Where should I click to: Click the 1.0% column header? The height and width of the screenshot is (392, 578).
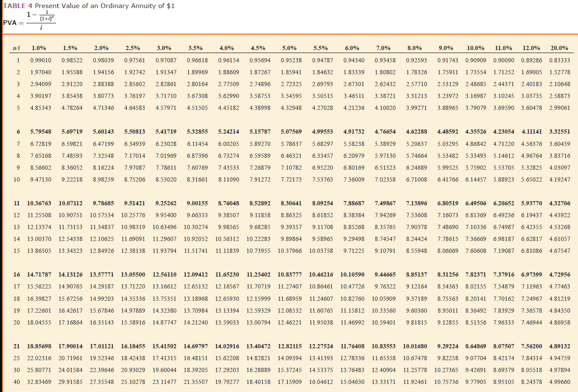(x=39, y=48)
